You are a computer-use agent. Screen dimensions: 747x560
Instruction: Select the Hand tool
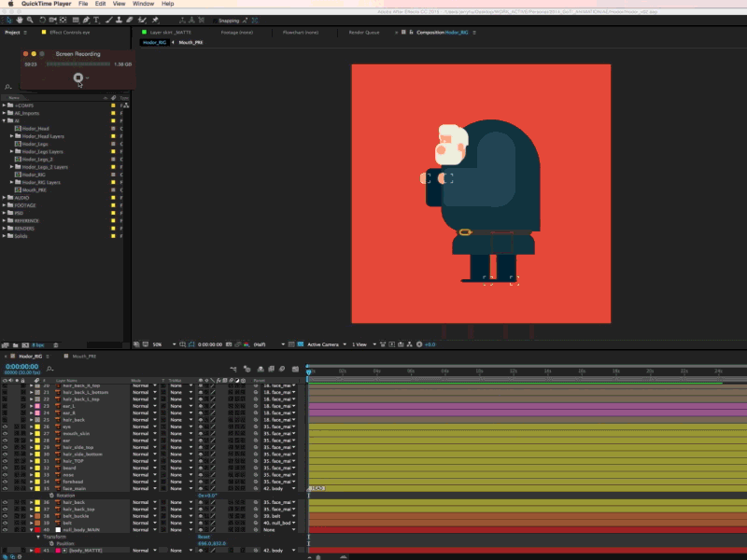(20, 20)
